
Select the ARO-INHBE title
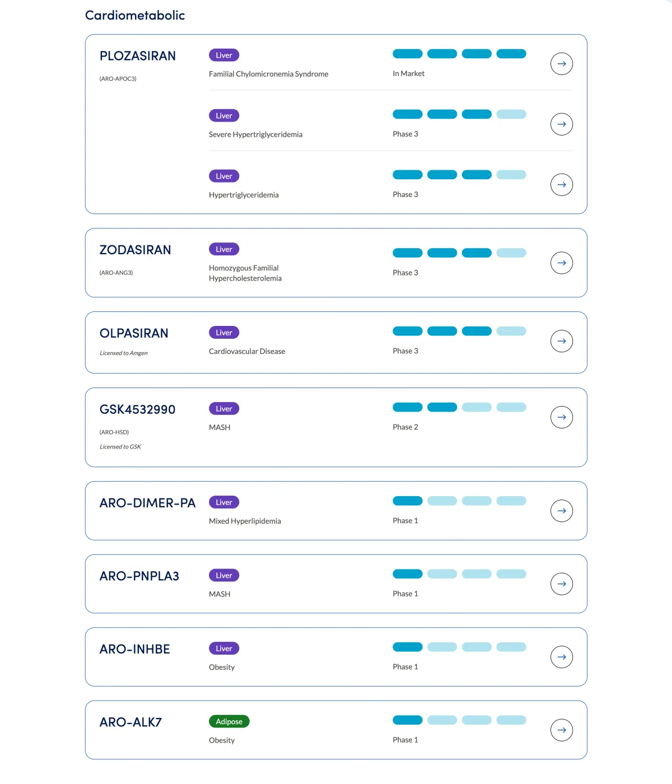tap(135, 649)
